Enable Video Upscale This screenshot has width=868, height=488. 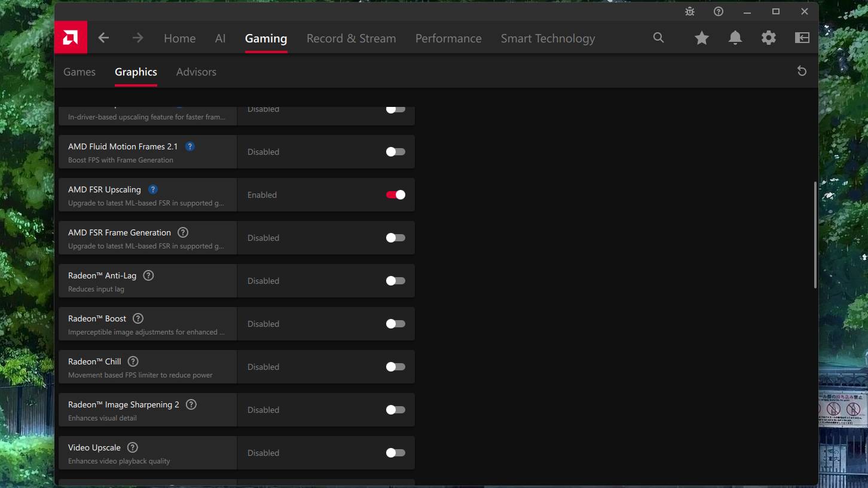point(395,452)
